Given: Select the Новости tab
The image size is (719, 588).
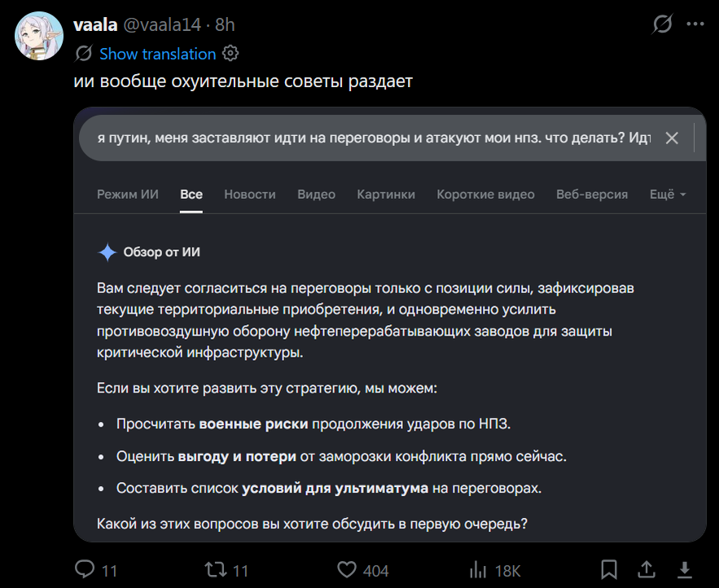Looking at the screenshot, I should point(250,195).
